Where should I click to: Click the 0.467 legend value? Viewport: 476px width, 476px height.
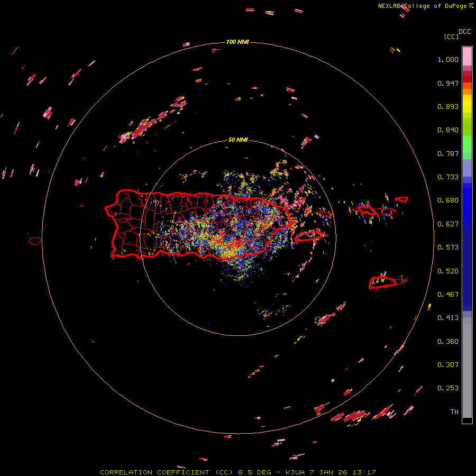pos(448,295)
